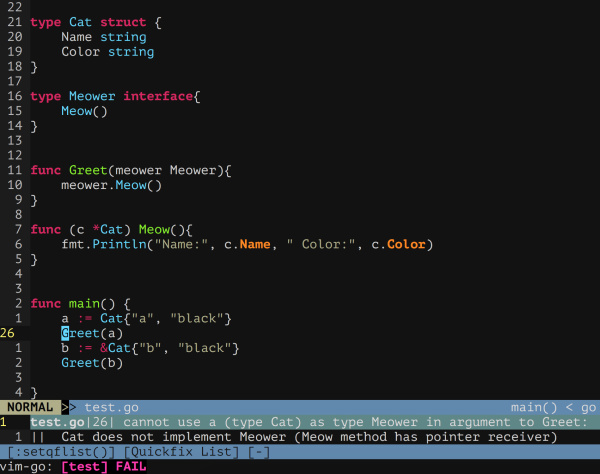Click 'Meow()' inside the Meower interface
Viewport: 600px width, 474px height.
pos(84,111)
